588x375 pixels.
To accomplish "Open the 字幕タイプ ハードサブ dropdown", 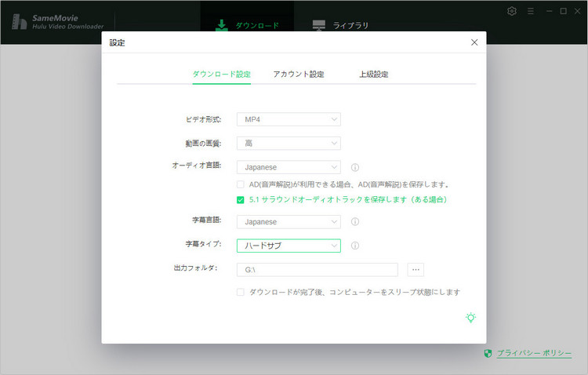I will coord(289,246).
